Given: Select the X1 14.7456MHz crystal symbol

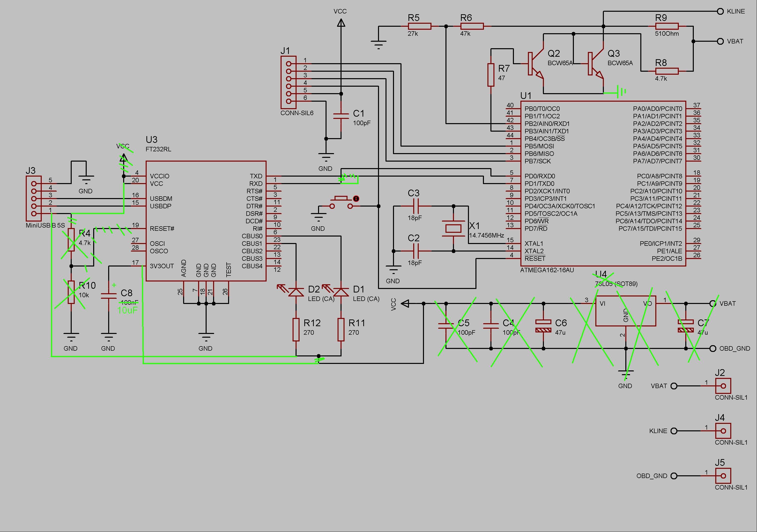Looking at the screenshot, I should 453,229.
